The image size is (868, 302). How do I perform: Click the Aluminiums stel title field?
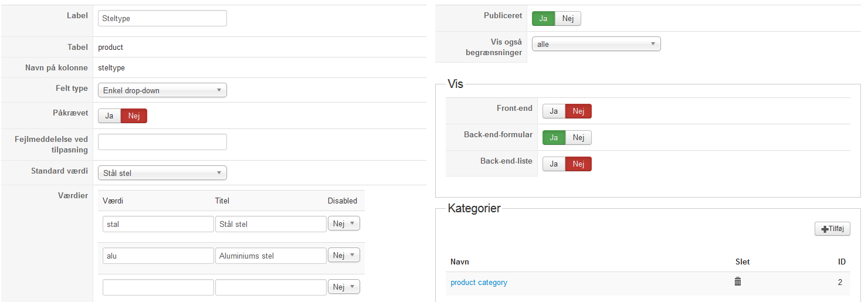point(270,256)
